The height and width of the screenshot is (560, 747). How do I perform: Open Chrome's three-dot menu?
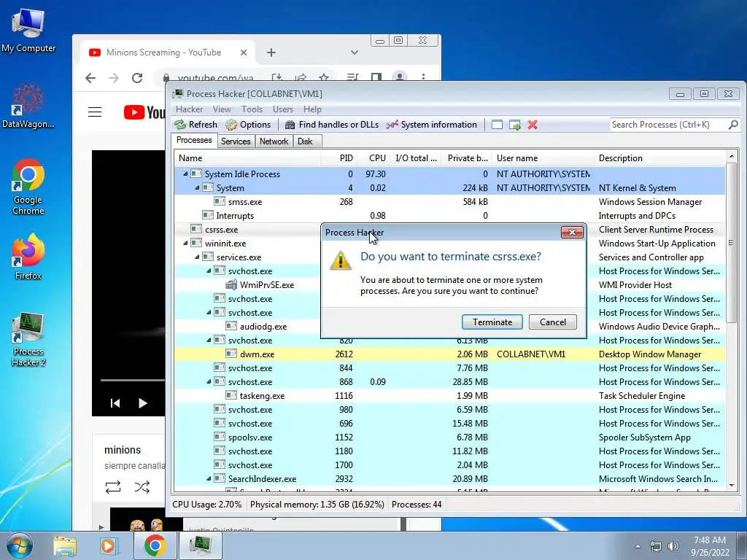(423, 77)
